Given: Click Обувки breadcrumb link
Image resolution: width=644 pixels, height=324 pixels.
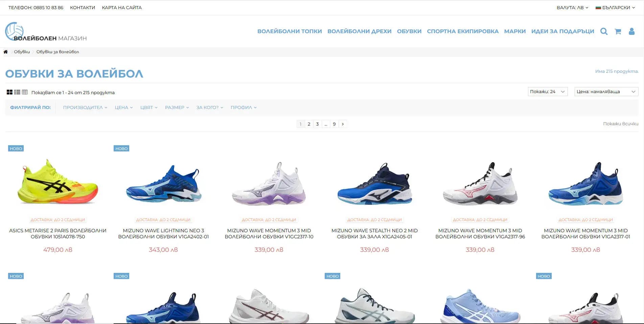Looking at the screenshot, I should point(22,52).
